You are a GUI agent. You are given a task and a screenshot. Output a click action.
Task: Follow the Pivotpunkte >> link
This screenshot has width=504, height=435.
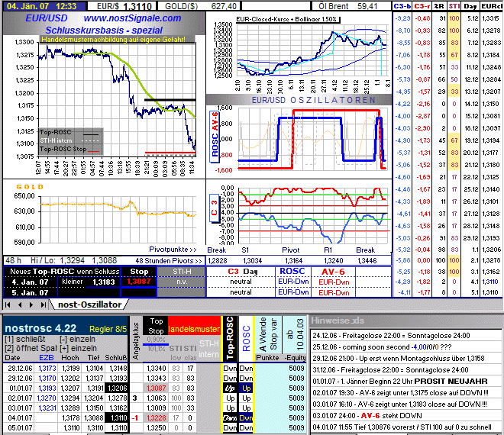click(x=173, y=250)
